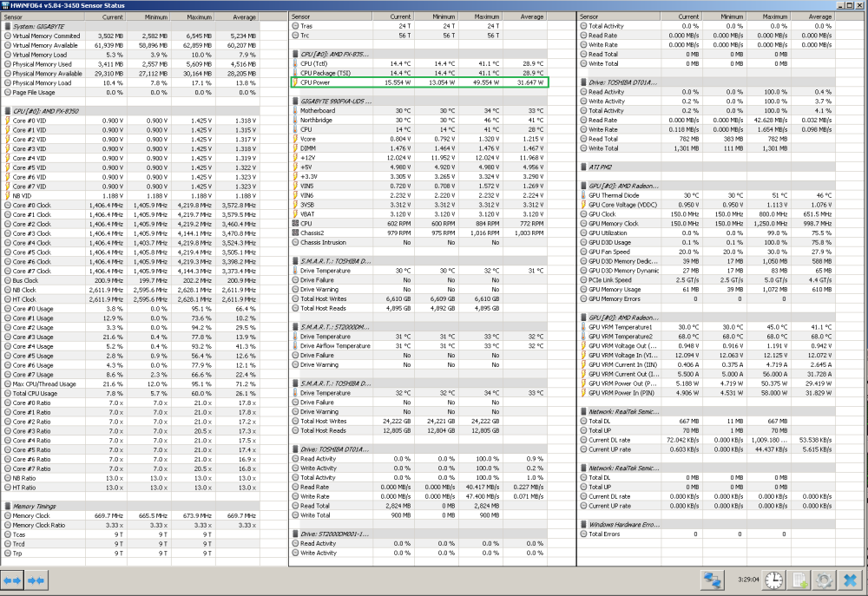Click the 72.042 KB/s current download rate value
The height and width of the screenshot is (596, 868).
click(682, 440)
